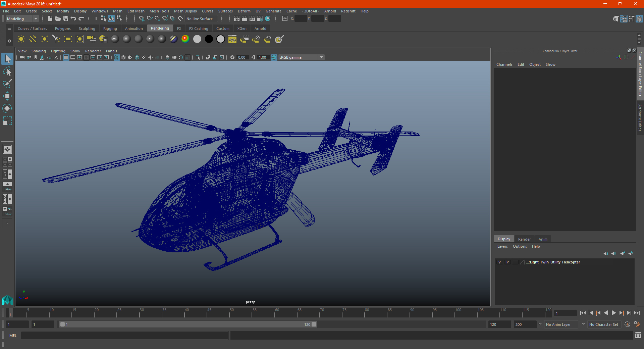Click the time range slider bar
The image size is (644, 349).
pyautogui.click(x=188, y=325)
